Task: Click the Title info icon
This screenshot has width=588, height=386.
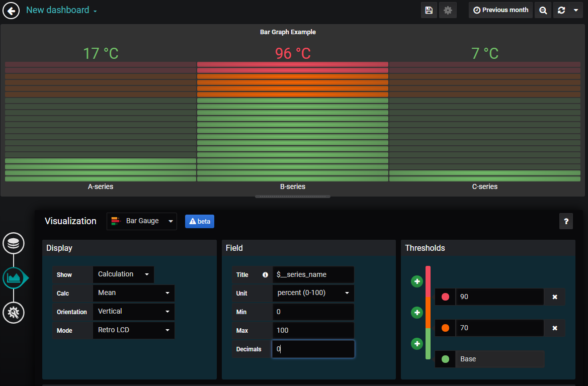Action: (x=265, y=275)
